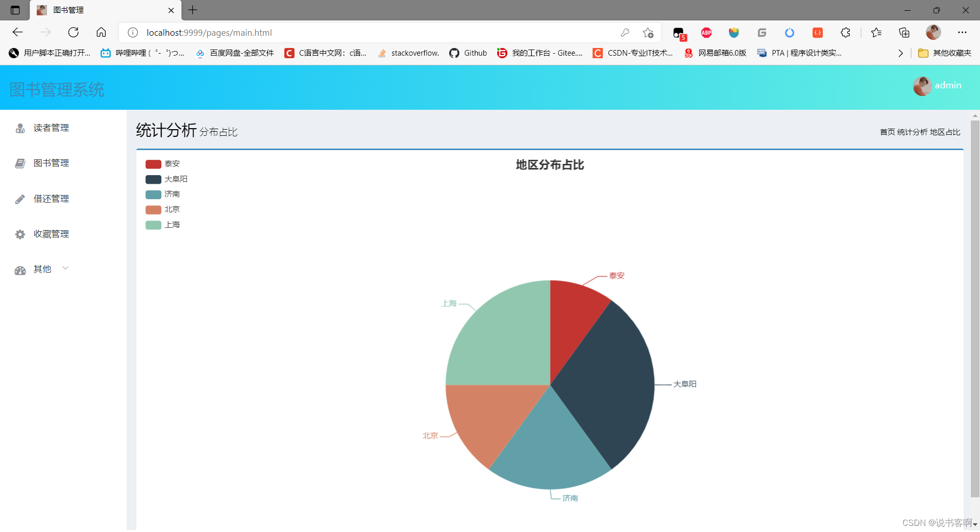This screenshot has height=532, width=980.
Task: Open ABP ad blocker extension
Action: [706, 33]
